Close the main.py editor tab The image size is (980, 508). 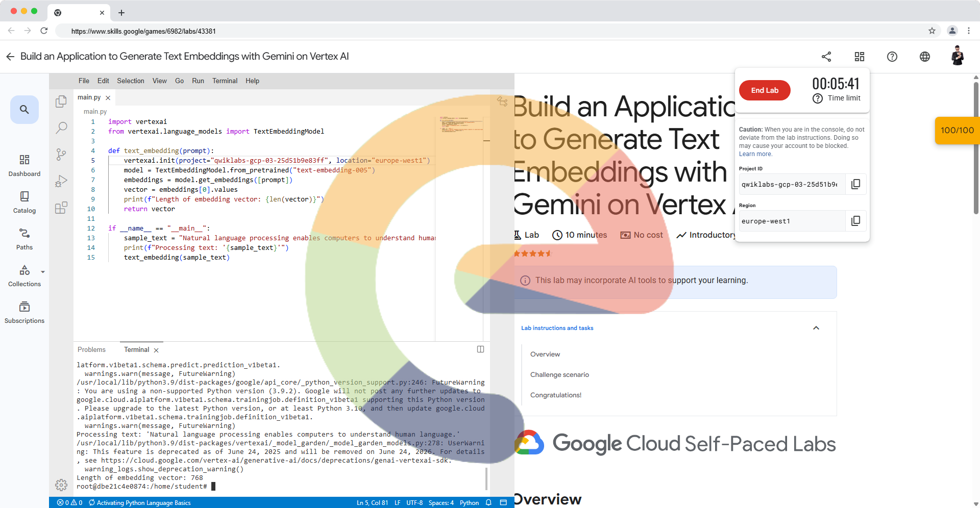click(108, 98)
